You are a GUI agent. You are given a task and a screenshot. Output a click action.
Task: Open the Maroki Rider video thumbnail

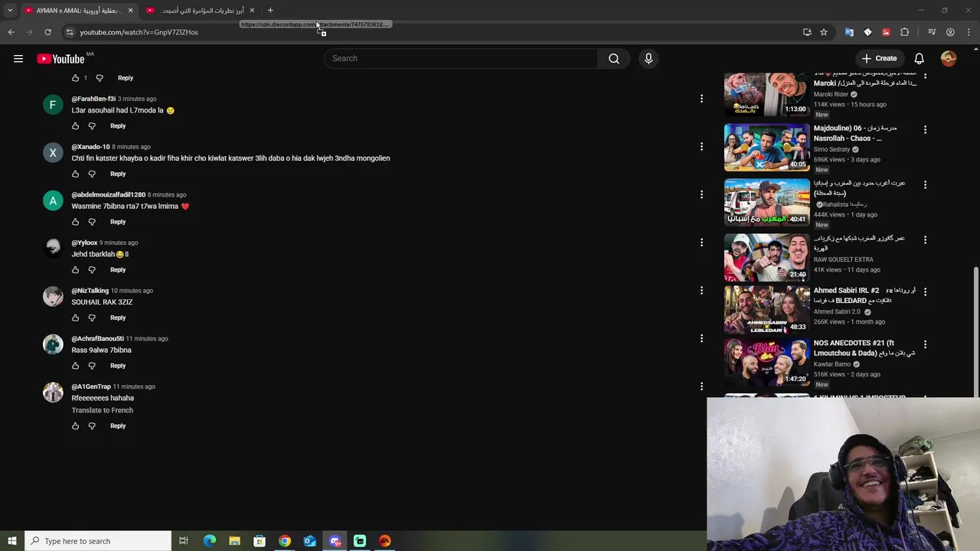point(766,93)
